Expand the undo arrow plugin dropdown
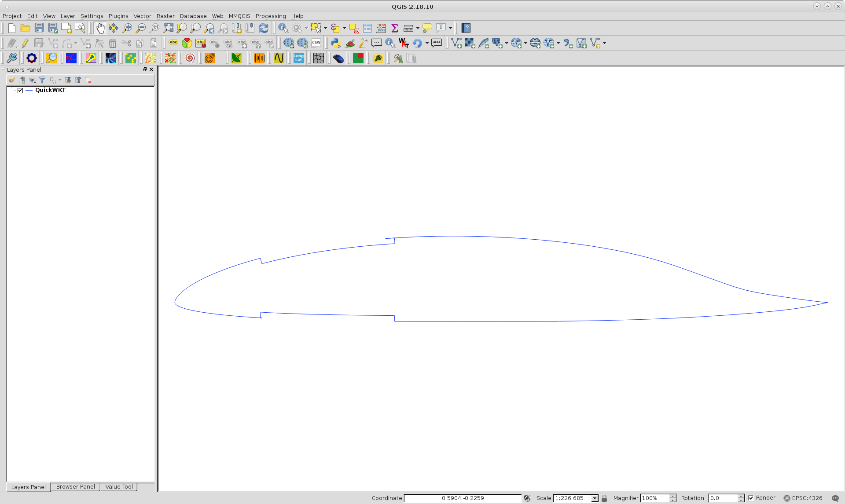The height and width of the screenshot is (504, 845). click(x=427, y=43)
